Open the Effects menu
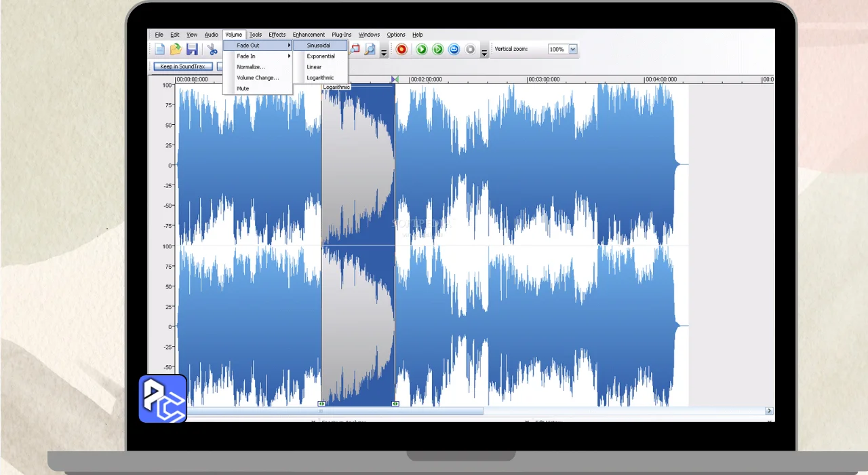The image size is (868, 475). [x=277, y=35]
